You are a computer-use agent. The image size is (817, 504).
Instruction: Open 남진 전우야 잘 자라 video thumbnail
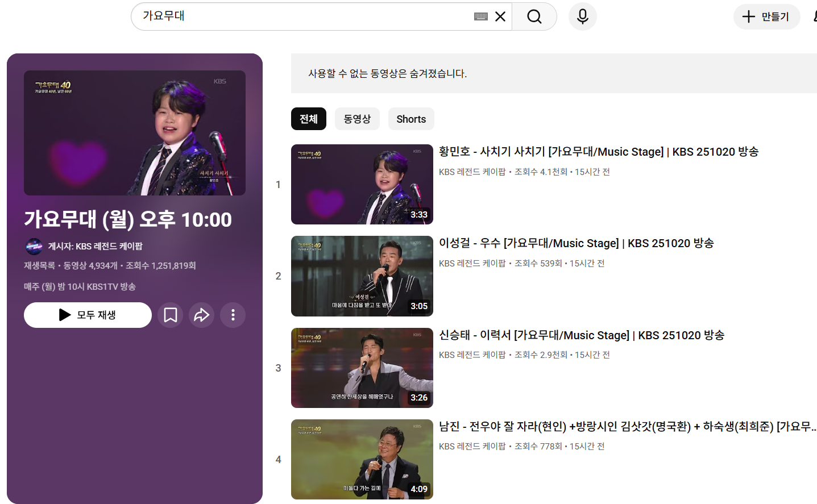(362, 459)
